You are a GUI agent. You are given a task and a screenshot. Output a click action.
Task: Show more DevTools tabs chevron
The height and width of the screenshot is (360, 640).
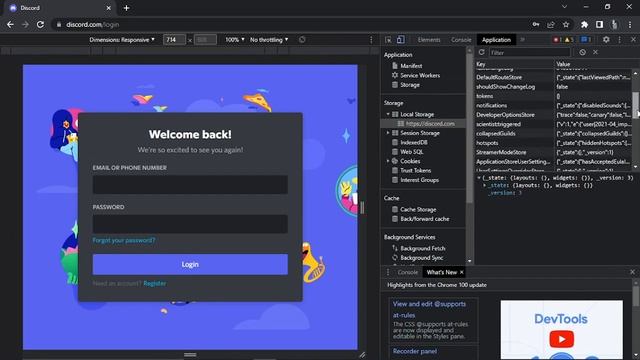click(x=522, y=40)
